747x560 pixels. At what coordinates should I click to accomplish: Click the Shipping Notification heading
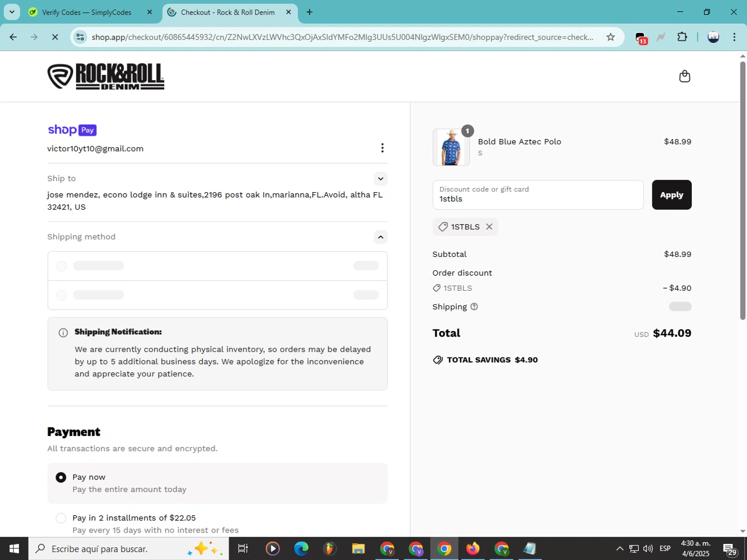[118, 332]
